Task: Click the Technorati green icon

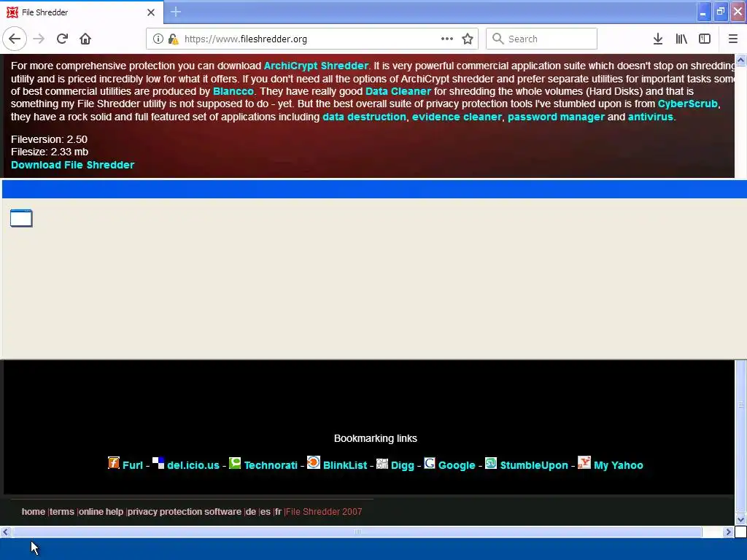Action: 235,463
